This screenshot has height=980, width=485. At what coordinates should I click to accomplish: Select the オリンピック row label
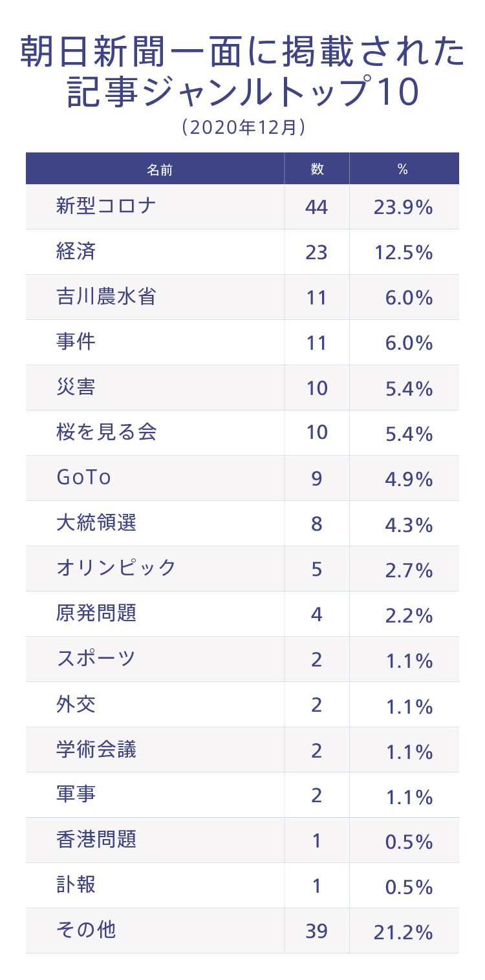click(x=116, y=568)
